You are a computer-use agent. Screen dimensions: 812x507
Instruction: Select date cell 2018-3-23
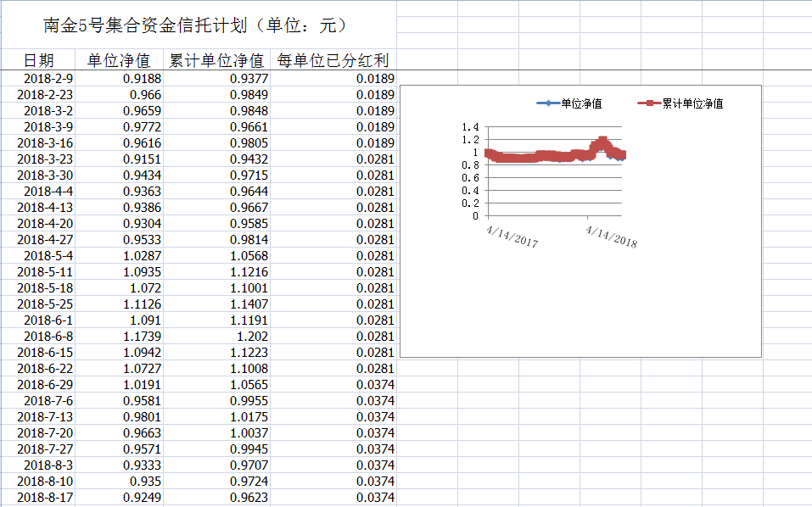(38, 159)
